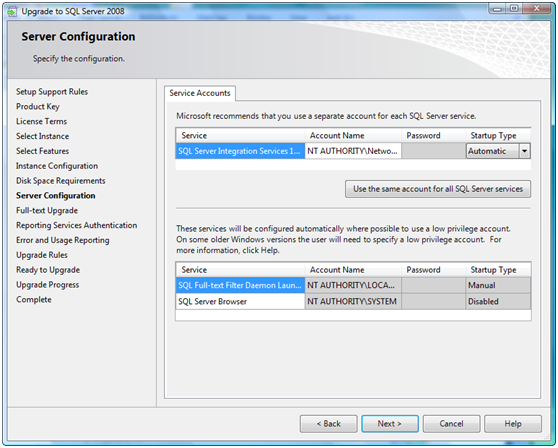Select Instance Configuration step
This screenshot has height=448, width=558.
point(57,166)
